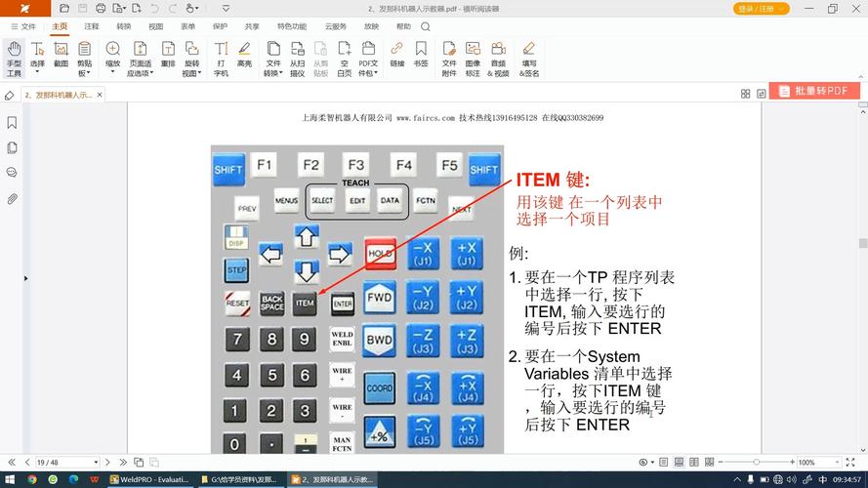Click the Zoom (缩放) tool icon
This screenshot has width=868, height=488.
[112, 49]
